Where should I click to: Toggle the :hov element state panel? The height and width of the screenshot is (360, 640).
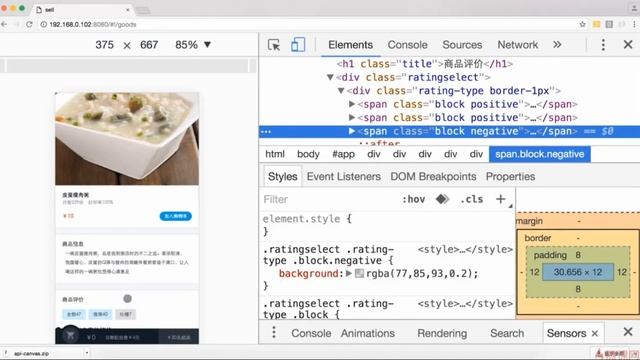pos(413,199)
